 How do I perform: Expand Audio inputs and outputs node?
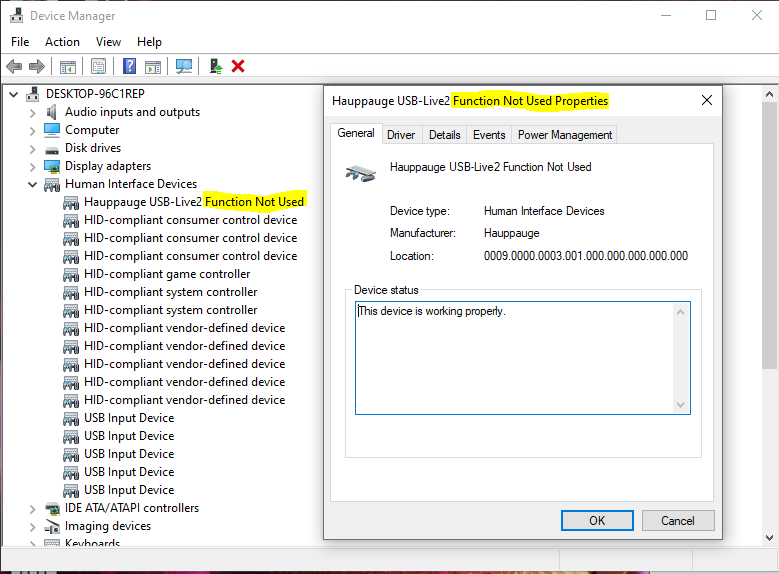(33, 113)
